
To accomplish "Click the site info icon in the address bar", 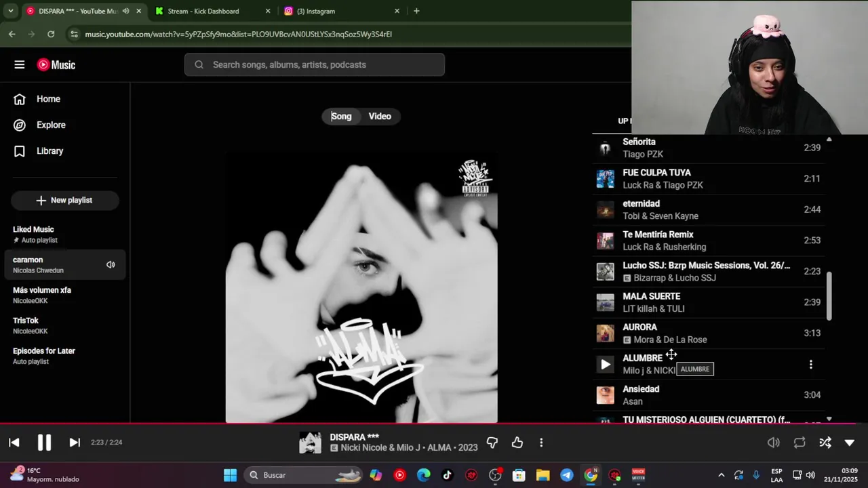I will tap(74, 34).
